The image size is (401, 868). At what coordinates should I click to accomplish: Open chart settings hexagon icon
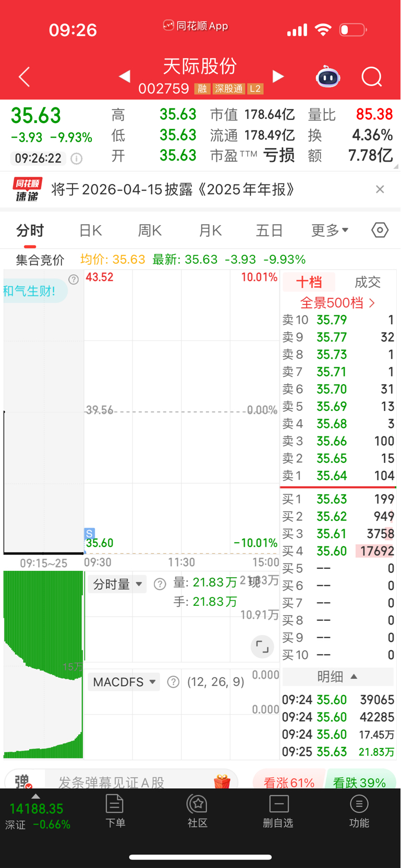380,230
